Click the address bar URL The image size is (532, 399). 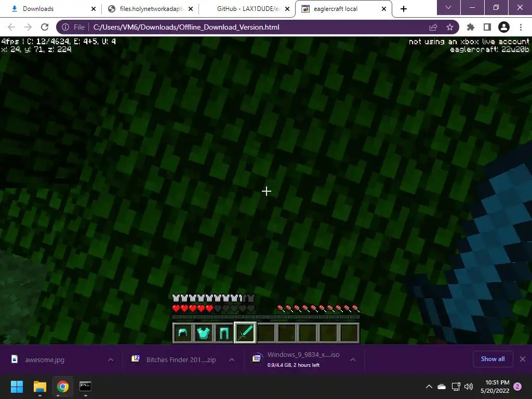[187, 27]
